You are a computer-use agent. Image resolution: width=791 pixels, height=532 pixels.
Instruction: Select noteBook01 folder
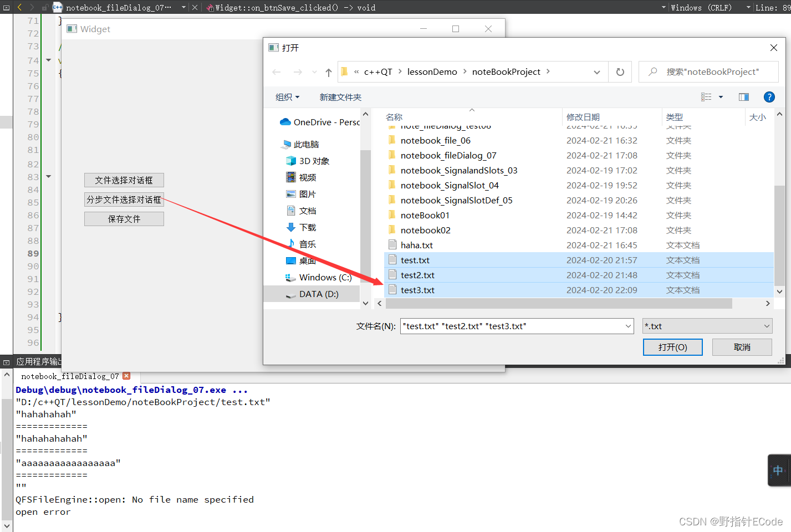[x=425, y=215]
